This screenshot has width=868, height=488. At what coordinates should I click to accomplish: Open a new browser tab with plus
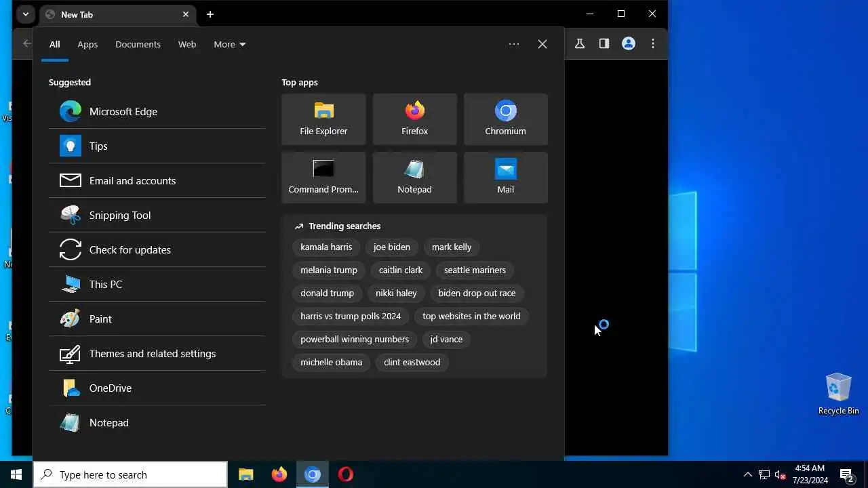[210, 14]
